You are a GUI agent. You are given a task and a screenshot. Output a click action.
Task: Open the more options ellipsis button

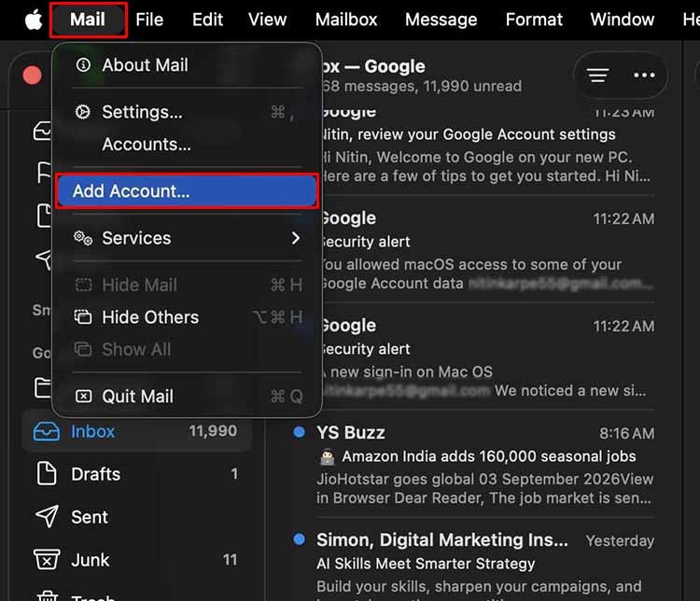pos(644,75)
